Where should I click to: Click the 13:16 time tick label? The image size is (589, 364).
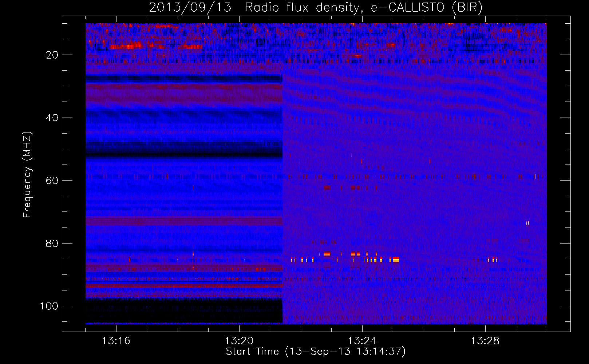(x=116, y=341)
